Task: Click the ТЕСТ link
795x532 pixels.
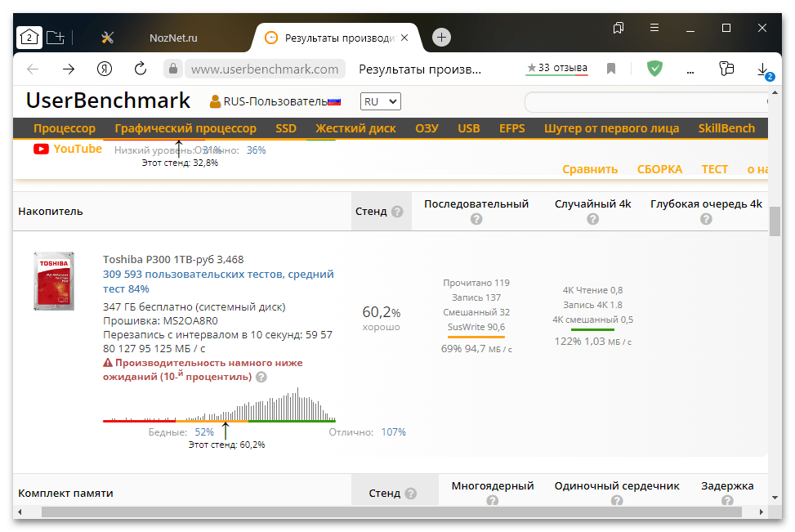Action: (714, 169)
